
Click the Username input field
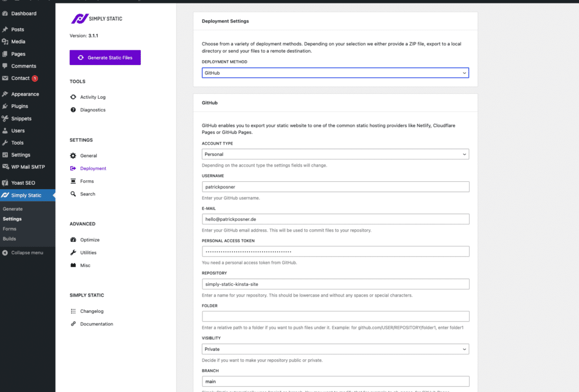coord(335,186)
